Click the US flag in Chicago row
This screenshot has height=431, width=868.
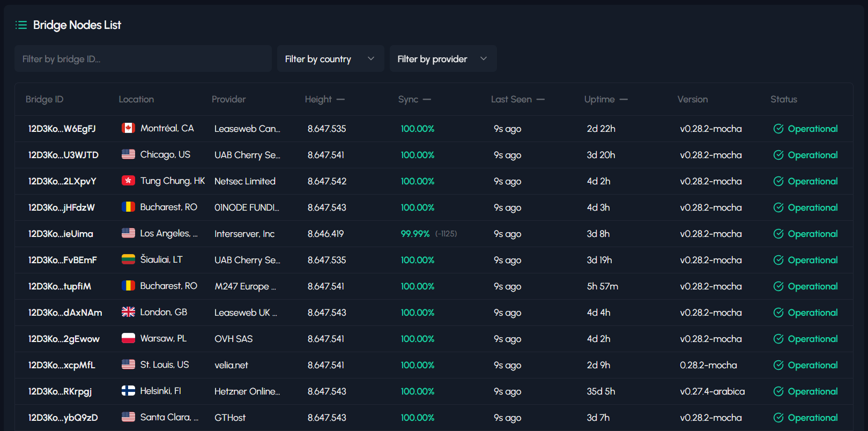128,154
